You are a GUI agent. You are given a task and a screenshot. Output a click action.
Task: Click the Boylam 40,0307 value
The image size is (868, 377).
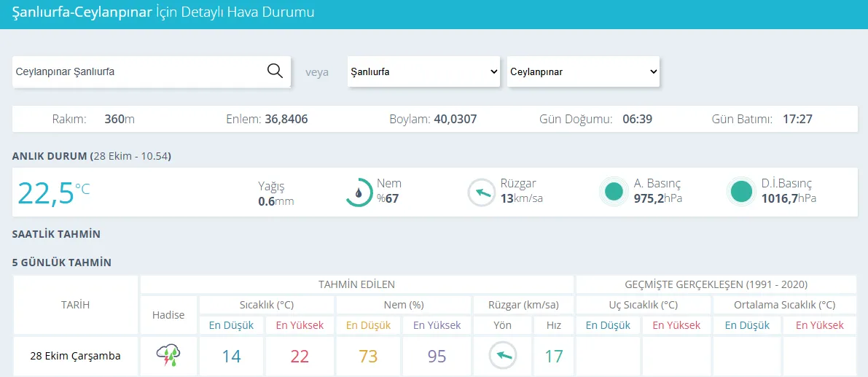point(455,119)
